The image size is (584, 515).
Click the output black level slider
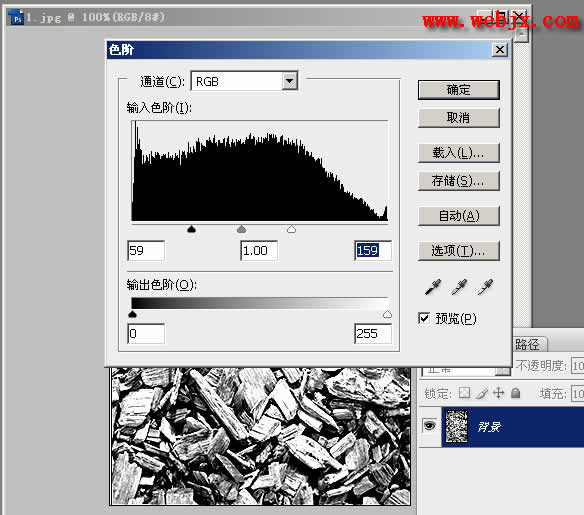click(x=132, y=314)
